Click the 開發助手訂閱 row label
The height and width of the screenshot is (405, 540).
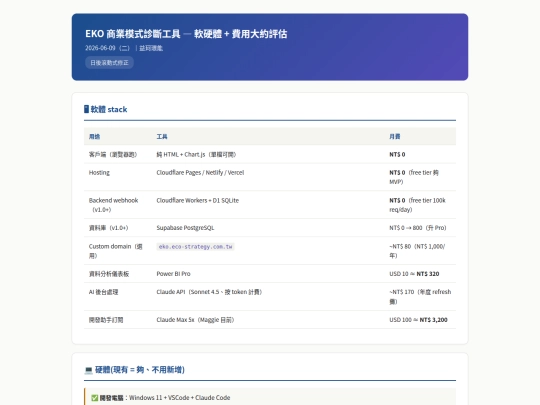pyautogui.click(x=106, y=320)
